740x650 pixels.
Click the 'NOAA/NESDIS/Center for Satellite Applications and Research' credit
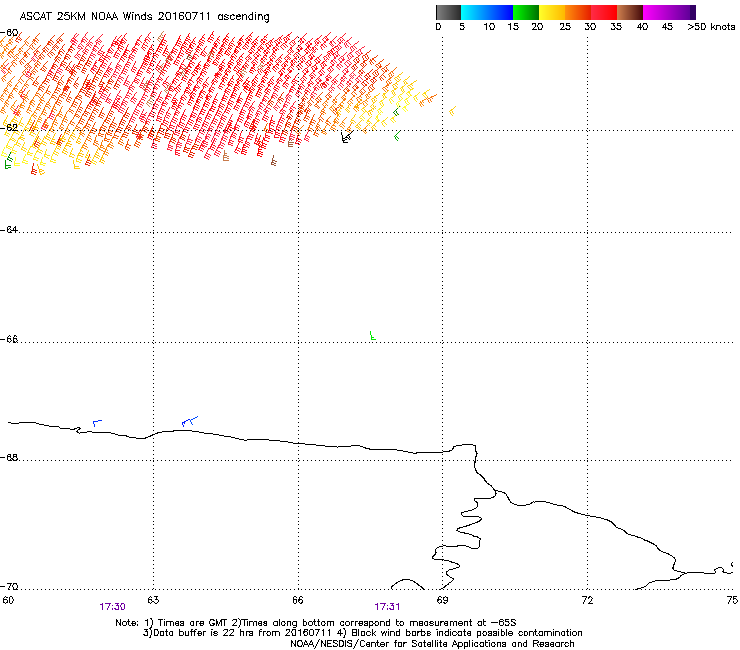(x=432, y=644)
